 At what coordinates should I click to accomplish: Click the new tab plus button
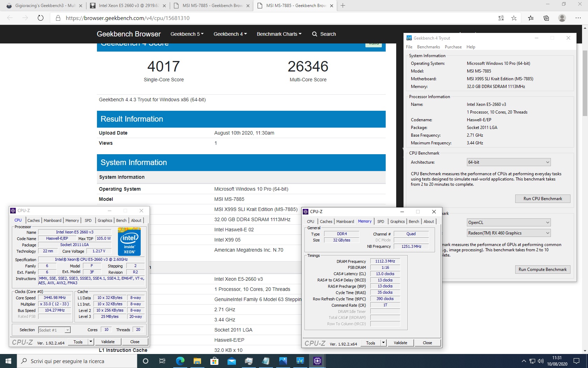(x=343, y=5)
